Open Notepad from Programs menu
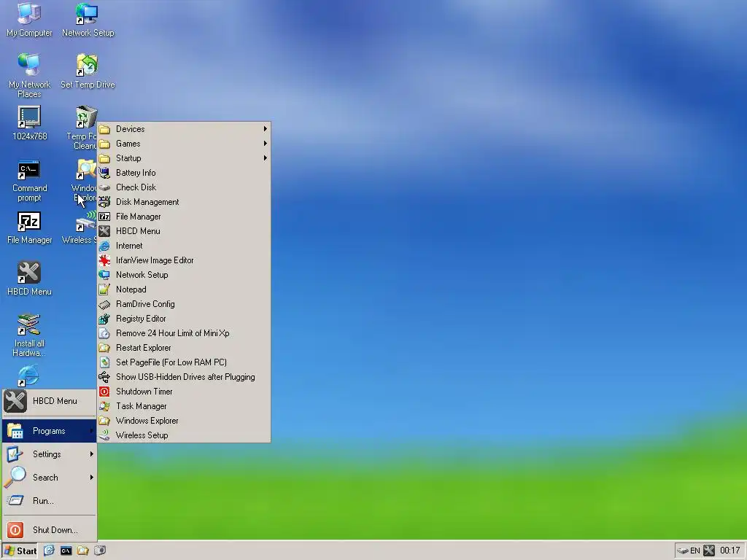747x560 pixels. point(184,289)
